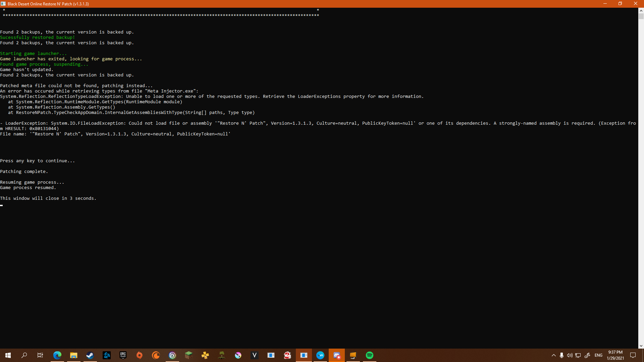
Task: Open Steam from the taskbar
Action: click(90, 355)
